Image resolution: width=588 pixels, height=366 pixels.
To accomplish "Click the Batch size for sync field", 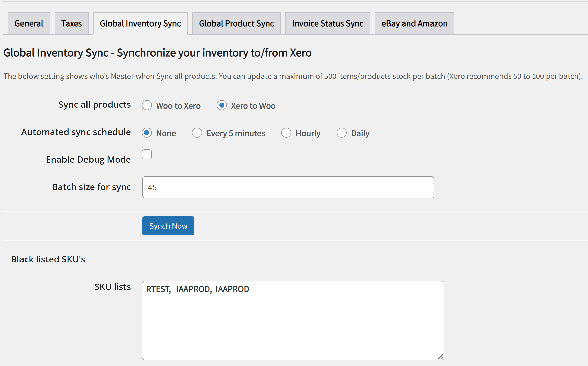I will coord(288,187).
